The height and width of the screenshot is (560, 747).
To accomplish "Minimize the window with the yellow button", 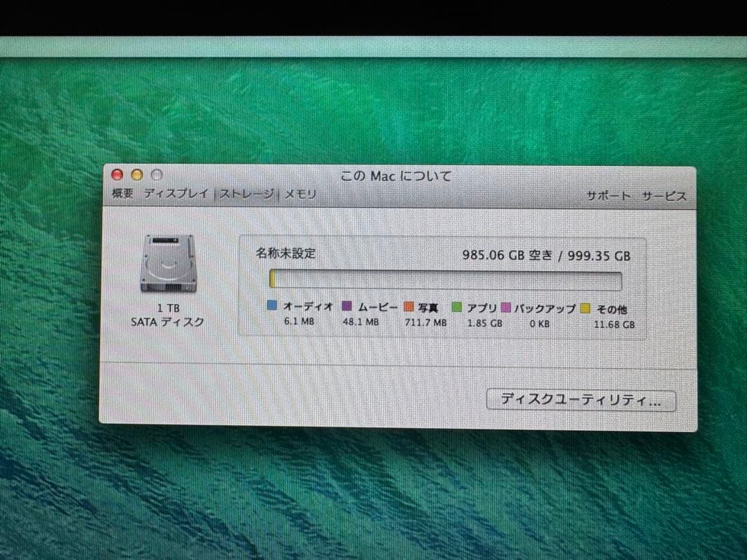I will (137, 175).
